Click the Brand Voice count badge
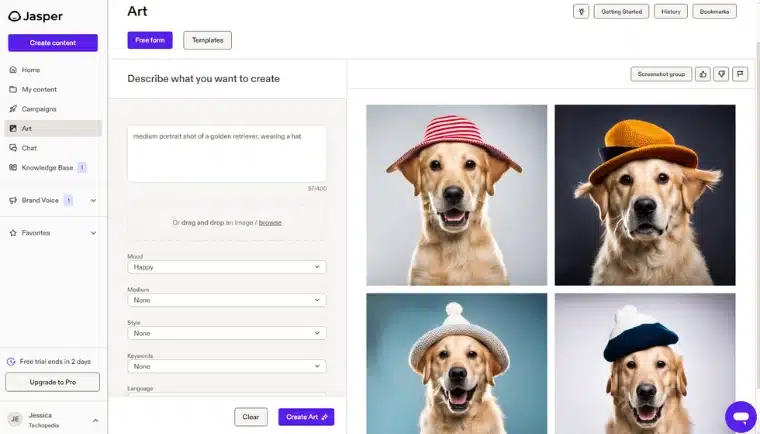This screenshot has width=760, height=434. (x=69, y=200)
